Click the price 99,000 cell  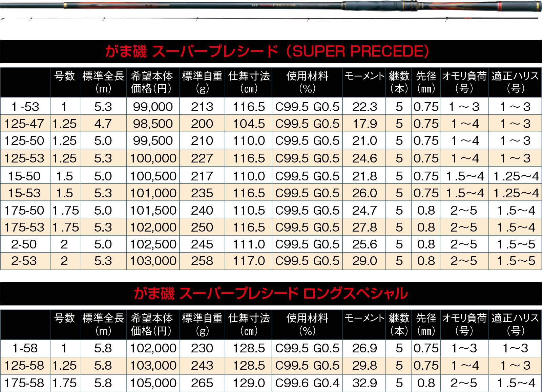153,107
